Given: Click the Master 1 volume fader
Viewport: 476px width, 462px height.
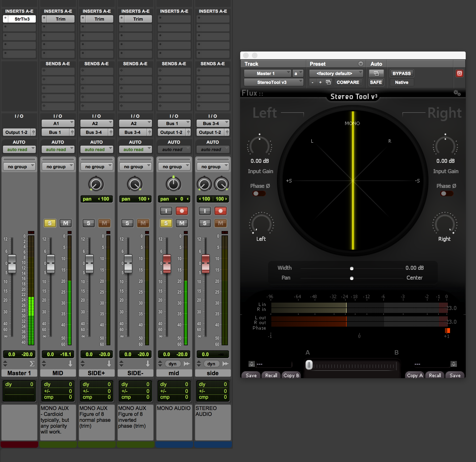Looking at the screenshot, I should click(x=12, y=264).
